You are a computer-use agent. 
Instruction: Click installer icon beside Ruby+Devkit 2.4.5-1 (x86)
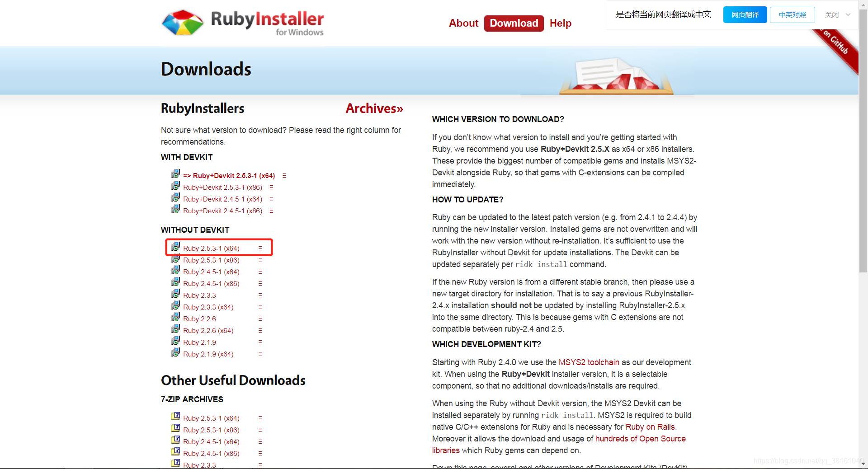(175, 209)
